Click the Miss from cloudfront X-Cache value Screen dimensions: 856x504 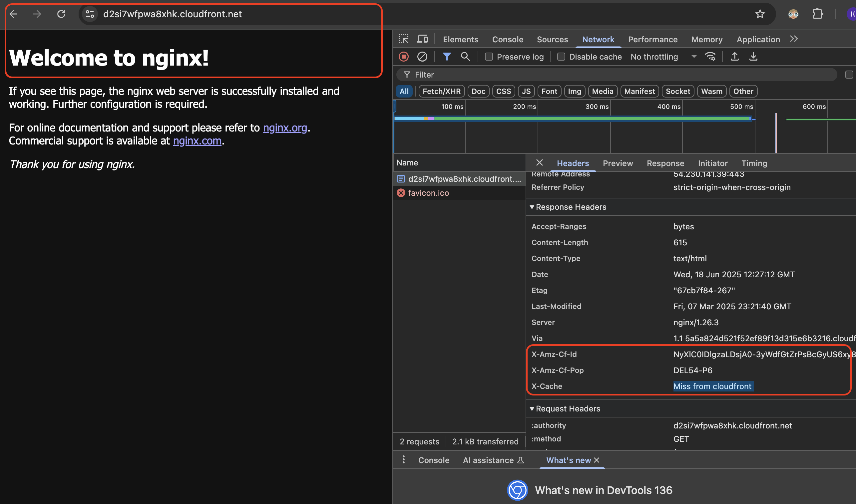coord(712,386)
